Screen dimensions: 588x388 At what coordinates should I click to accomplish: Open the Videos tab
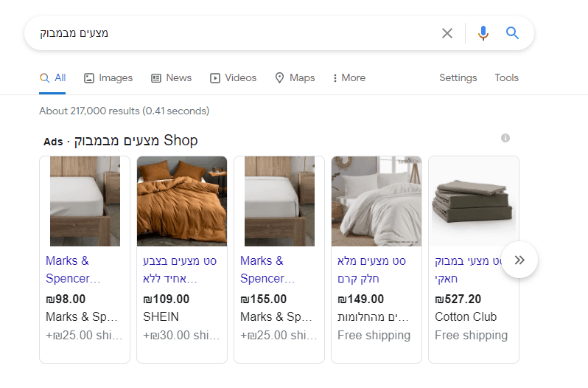(234, 77)
